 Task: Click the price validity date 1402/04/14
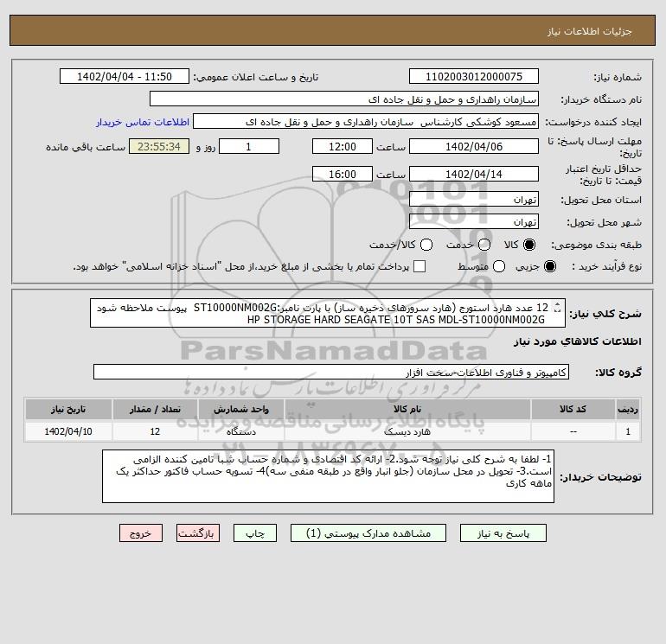pos(474,174)
